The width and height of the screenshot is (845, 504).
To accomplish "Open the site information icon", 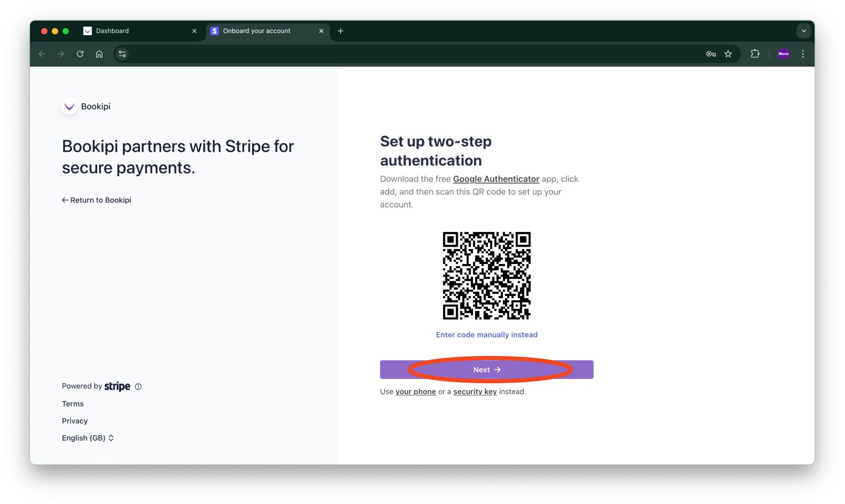I will click(122, 54).
